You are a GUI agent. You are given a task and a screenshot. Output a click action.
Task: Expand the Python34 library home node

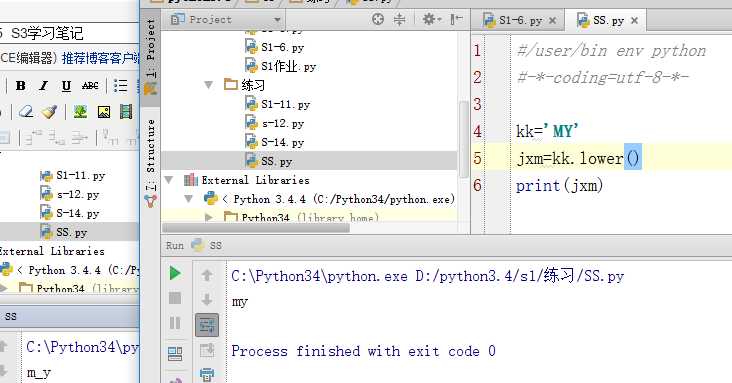click(x=208, y=218)
